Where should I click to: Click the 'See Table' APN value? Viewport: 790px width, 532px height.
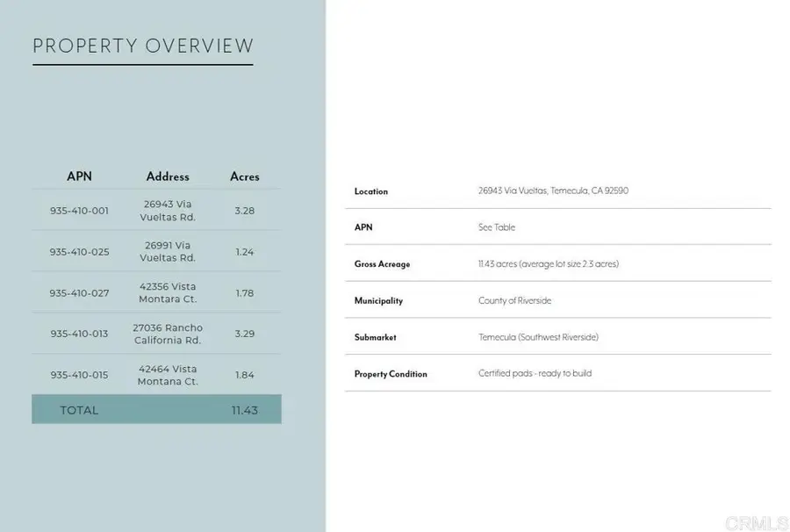click(497, 227)
